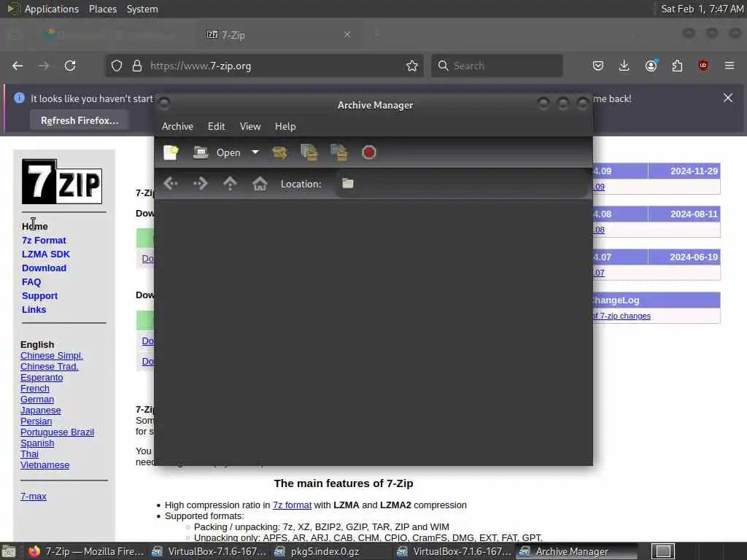Open the Links sidebar link

coord(34,309)
